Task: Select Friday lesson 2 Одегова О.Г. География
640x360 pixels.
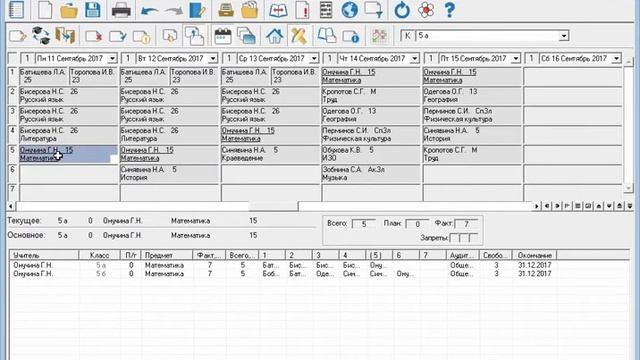Action: (x=471, y=96)
